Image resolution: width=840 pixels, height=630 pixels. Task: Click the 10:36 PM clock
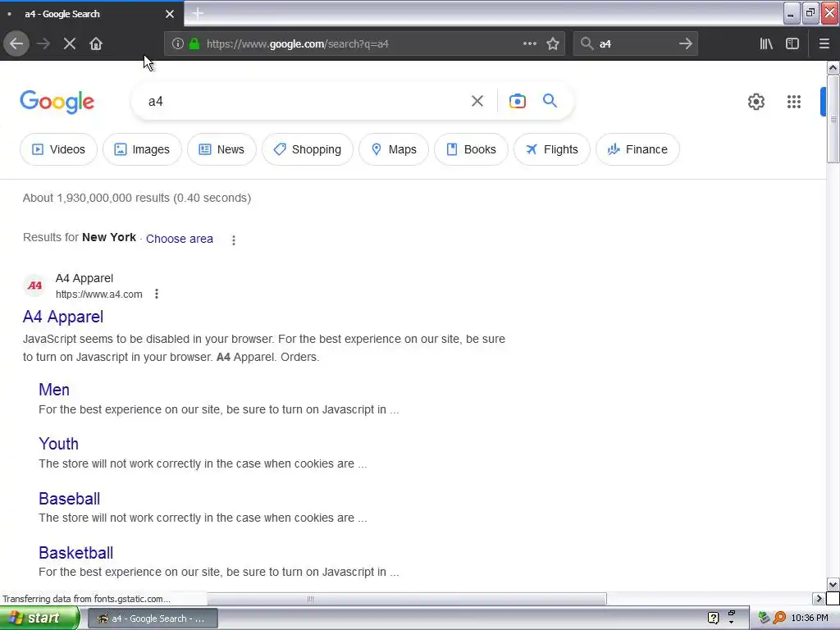(x=810, y=619)
